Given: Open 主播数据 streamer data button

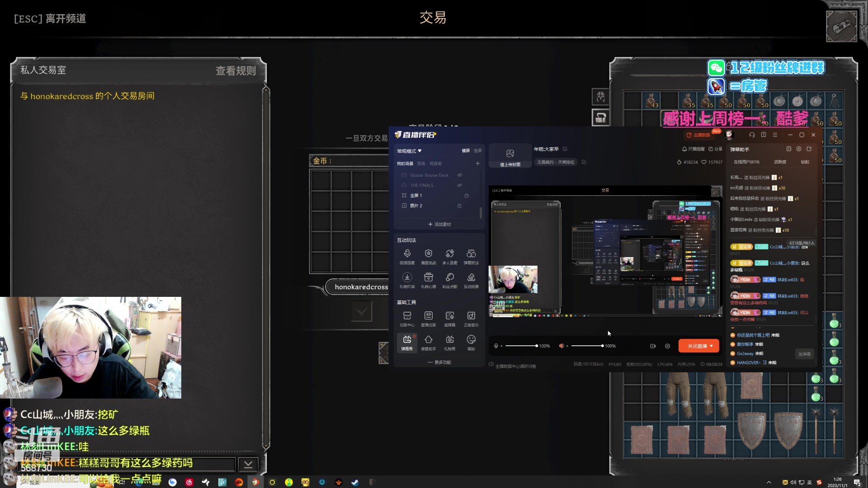Looking at the screenshot, I should (698, 135).
